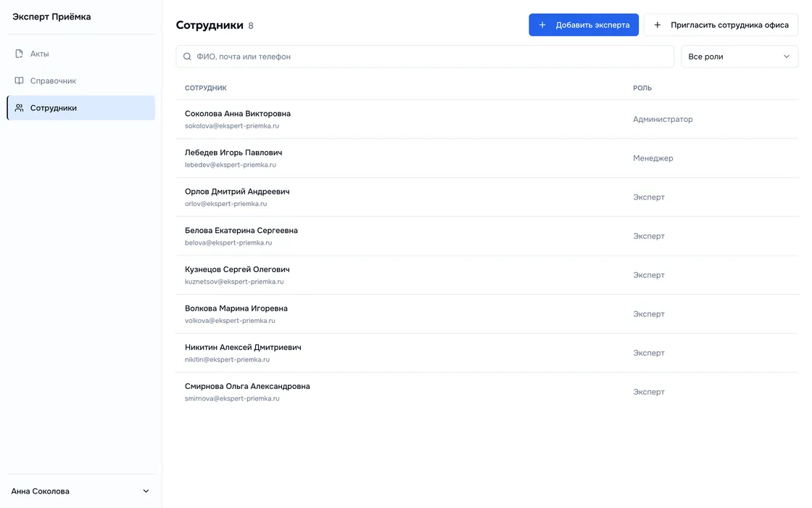Image resolution: width=812 pixels, height=508 pixels.
Task: Open the Все роли role filter dropdown
Action: [x=739, y=57]
